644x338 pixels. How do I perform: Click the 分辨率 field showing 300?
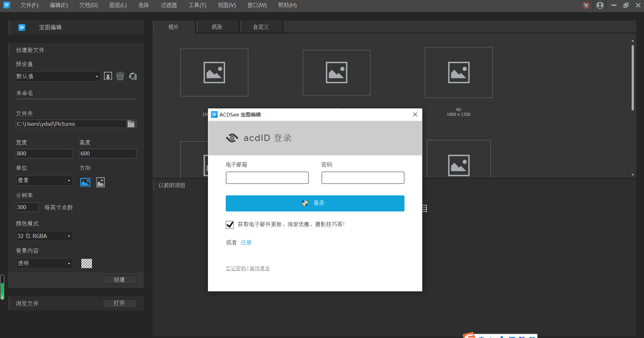coord(27,207)
